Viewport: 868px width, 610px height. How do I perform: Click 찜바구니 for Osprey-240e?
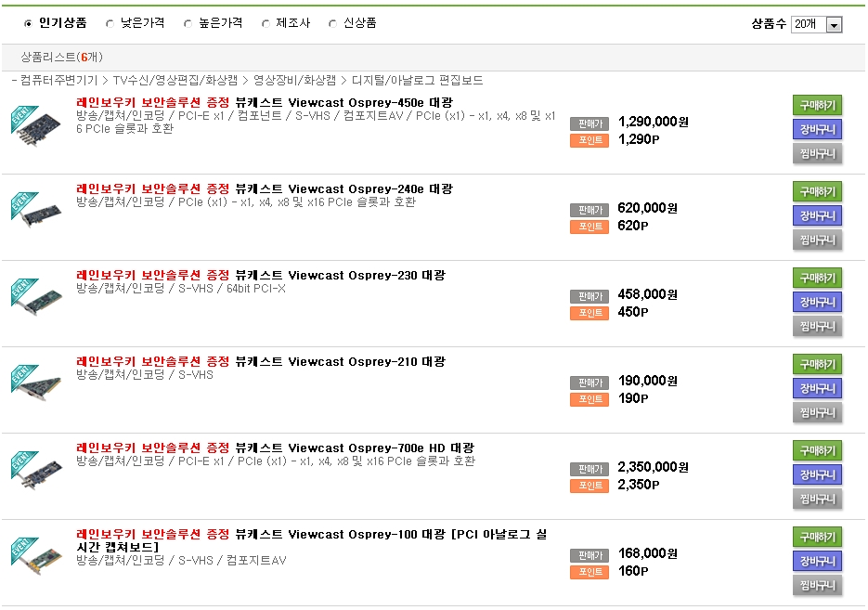(x=817, y=240)
